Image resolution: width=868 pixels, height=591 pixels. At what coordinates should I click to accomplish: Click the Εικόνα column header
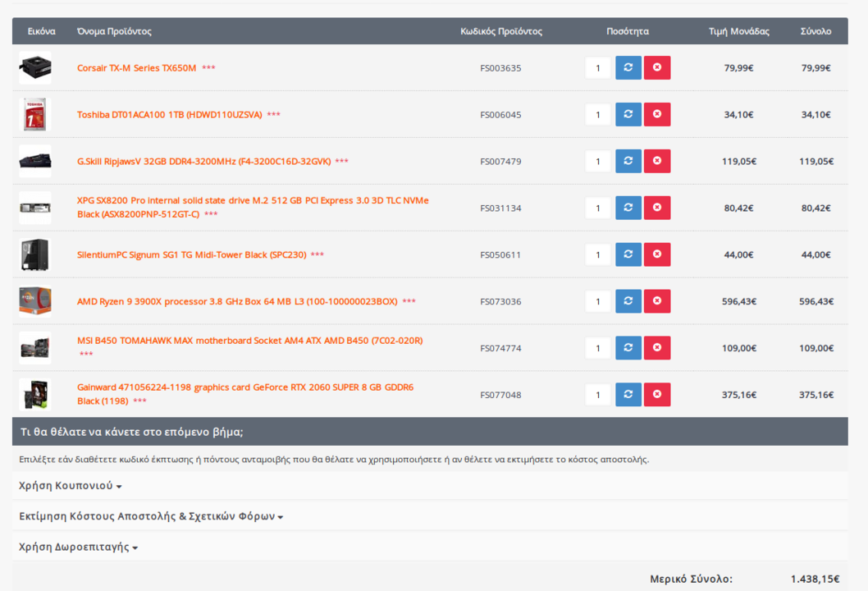(42, 31)
